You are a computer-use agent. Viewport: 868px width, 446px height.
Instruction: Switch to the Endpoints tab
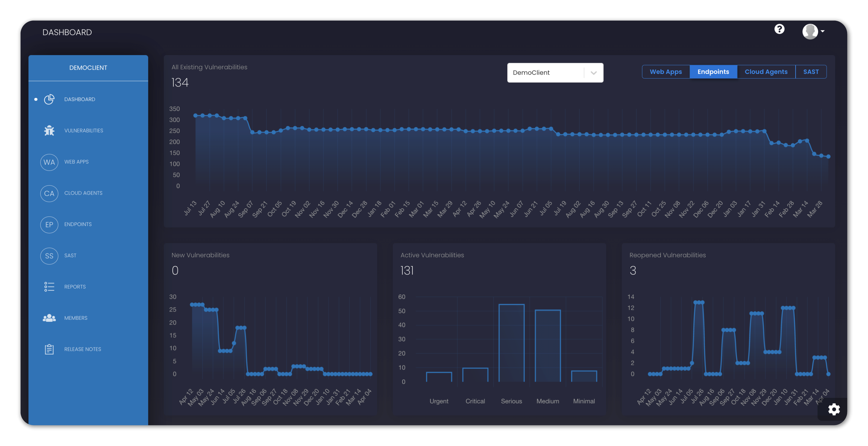tap(713, 72)
